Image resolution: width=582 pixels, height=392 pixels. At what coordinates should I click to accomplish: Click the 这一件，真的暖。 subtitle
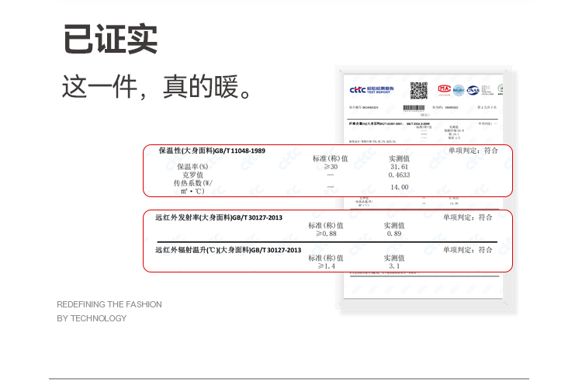158,87
